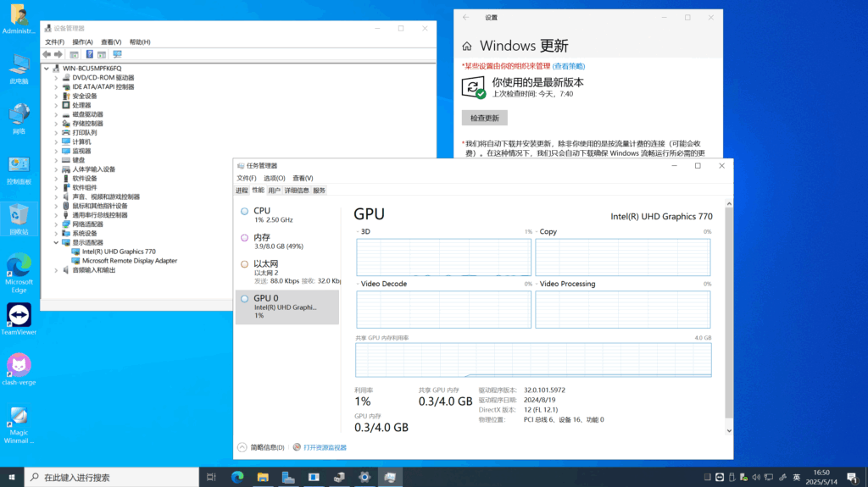Click the Task Manager scrollbar up arrow
The height and width of the screenshot is (487, 868).
[x=729, y=204]
